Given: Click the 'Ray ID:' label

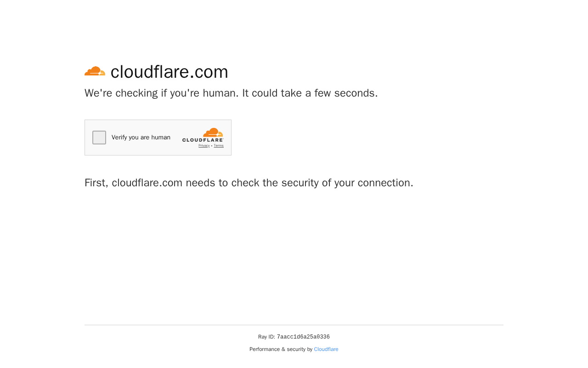Looking at the screenshot, I should point(266,337).
